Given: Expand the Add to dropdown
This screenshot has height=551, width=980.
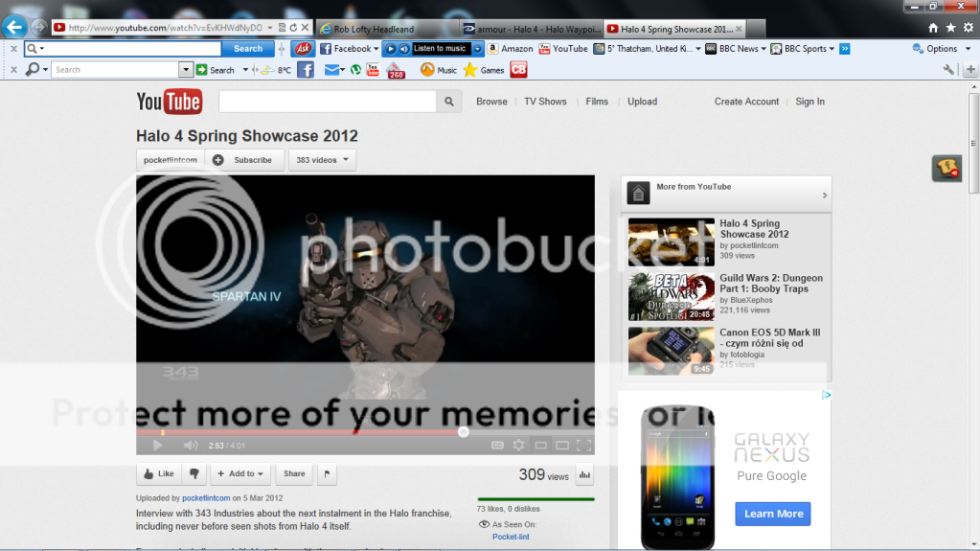Looking at the screenshot, I should click(239, 473).
